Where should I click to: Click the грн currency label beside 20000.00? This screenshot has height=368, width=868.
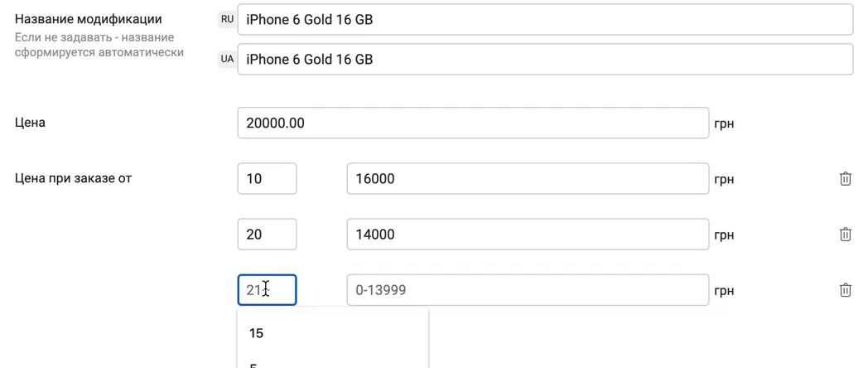pyautogui.click(x=724, y=123)
